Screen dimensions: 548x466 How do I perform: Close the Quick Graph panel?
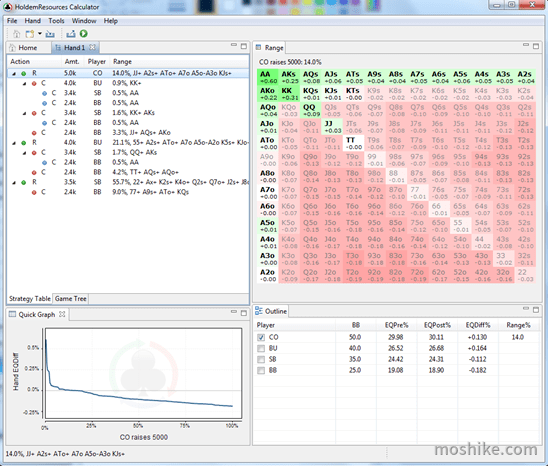pyautogui.click(x=62, y=314)
